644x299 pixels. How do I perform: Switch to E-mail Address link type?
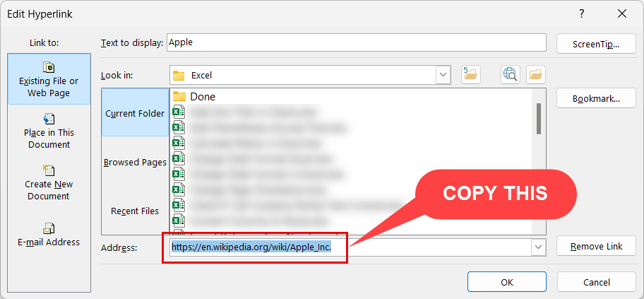(x=49, y=235)
